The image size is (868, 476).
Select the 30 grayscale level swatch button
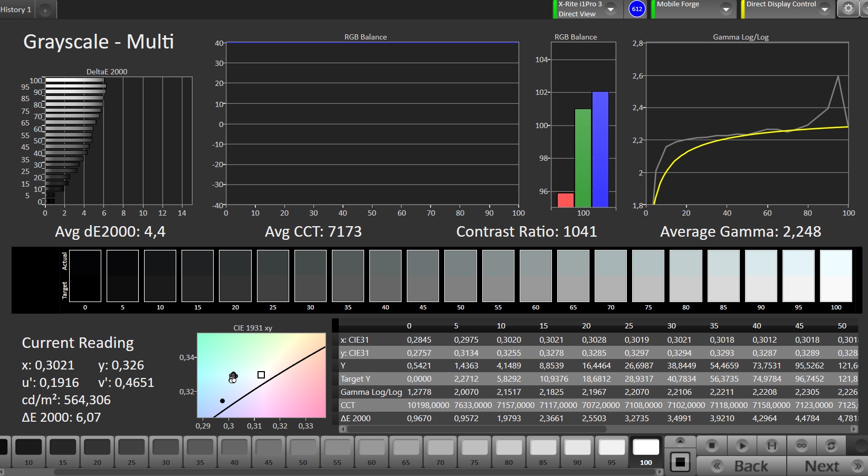pos(166,452)
